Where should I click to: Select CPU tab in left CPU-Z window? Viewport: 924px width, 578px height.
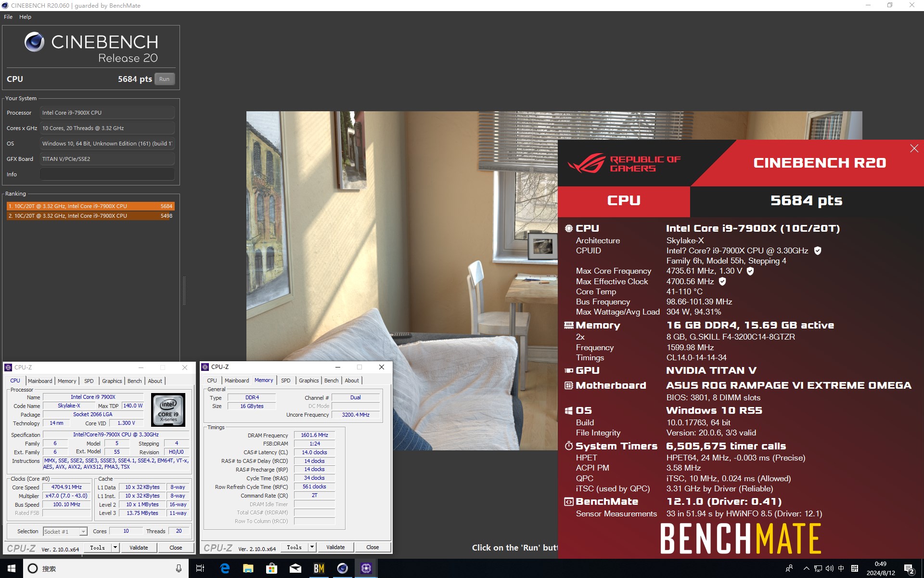pos(15,381)
